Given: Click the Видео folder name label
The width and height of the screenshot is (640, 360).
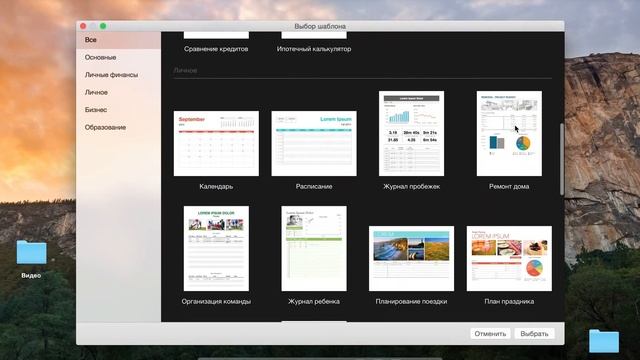Looking at the screenshot, I should click(31, 276).
